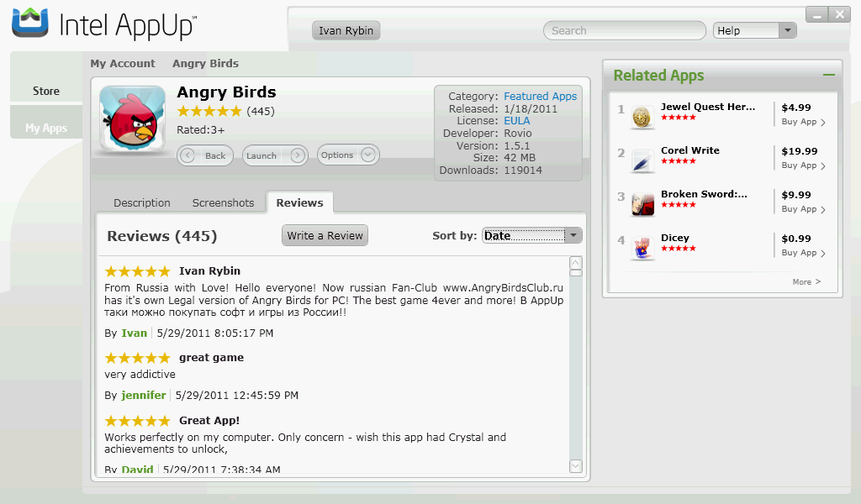
Task: Click More in Related Apps
Action: (806, 281)
